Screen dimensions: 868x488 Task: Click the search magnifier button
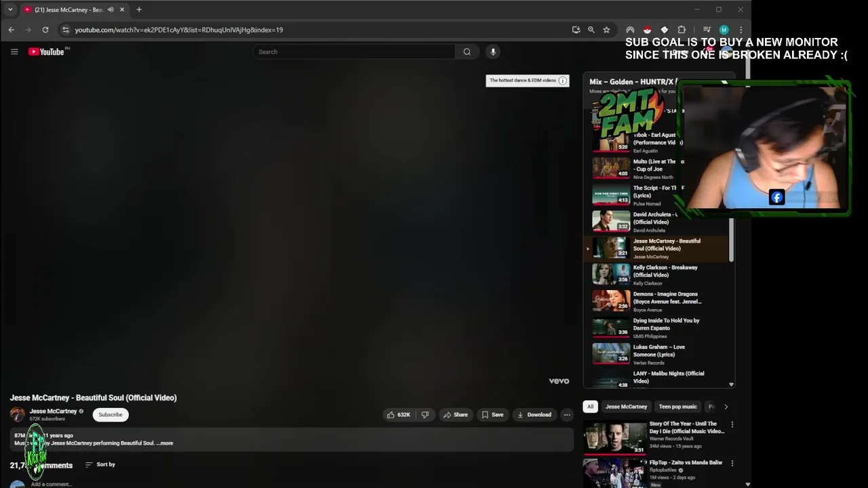tap(467, 52)
